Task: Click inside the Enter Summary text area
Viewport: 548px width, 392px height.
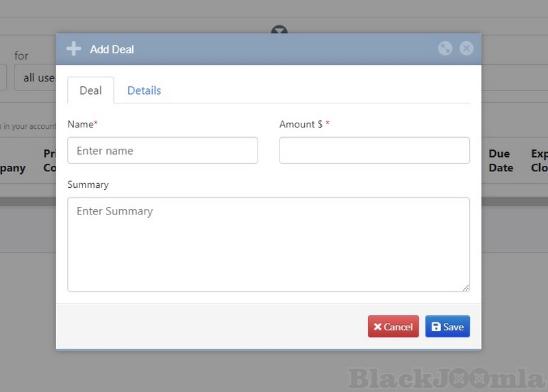Action: point(268,245)
